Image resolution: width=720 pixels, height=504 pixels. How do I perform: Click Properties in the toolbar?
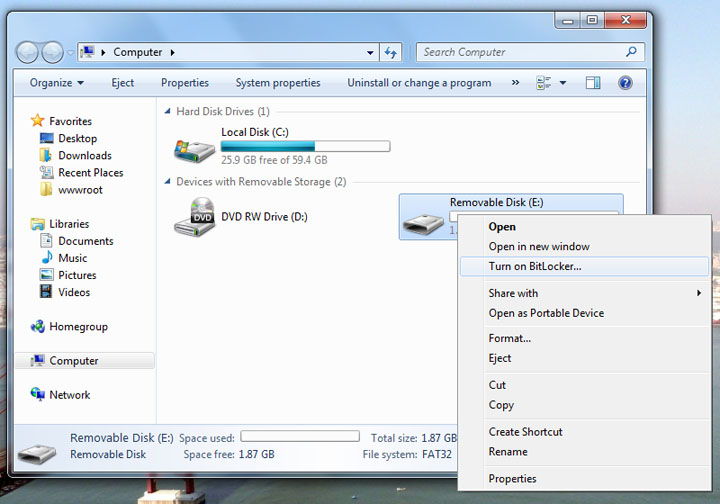pos(185,83)
